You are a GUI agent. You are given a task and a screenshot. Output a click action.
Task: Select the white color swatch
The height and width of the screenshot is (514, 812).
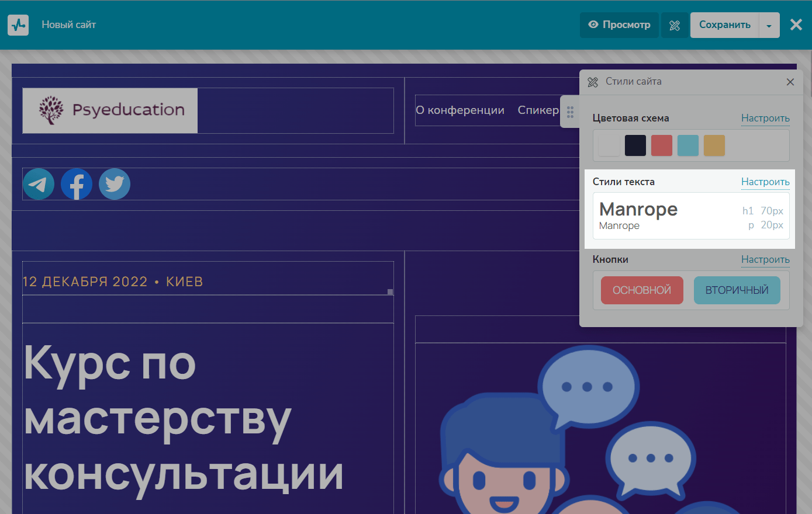(x=609, y=145)
